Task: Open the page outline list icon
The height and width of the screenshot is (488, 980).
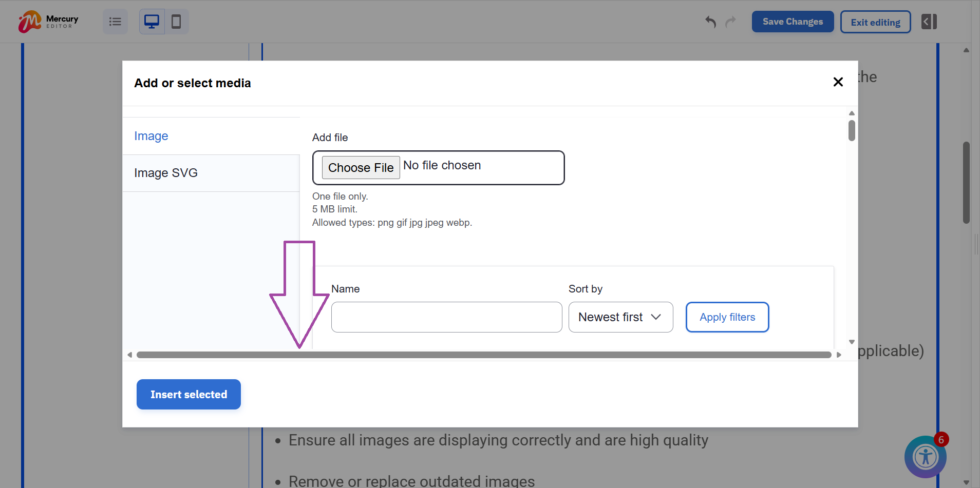Action: click(115, 21)
